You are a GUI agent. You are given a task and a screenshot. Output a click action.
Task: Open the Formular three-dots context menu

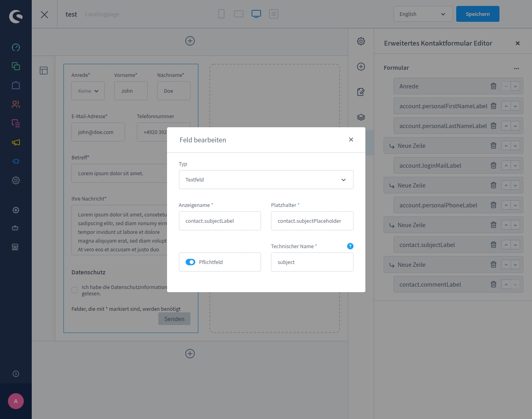coord(516,68)
